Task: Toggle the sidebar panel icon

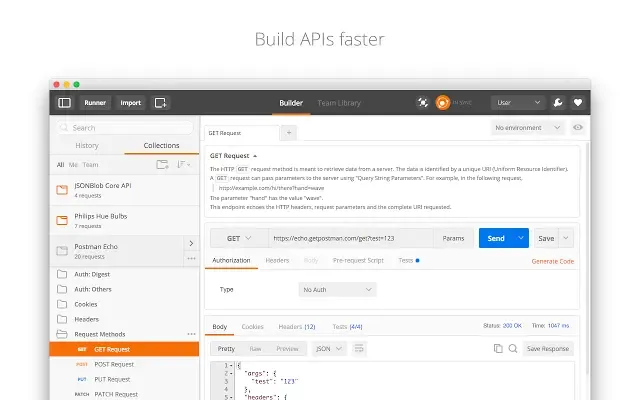Action: tap(64, 103)
